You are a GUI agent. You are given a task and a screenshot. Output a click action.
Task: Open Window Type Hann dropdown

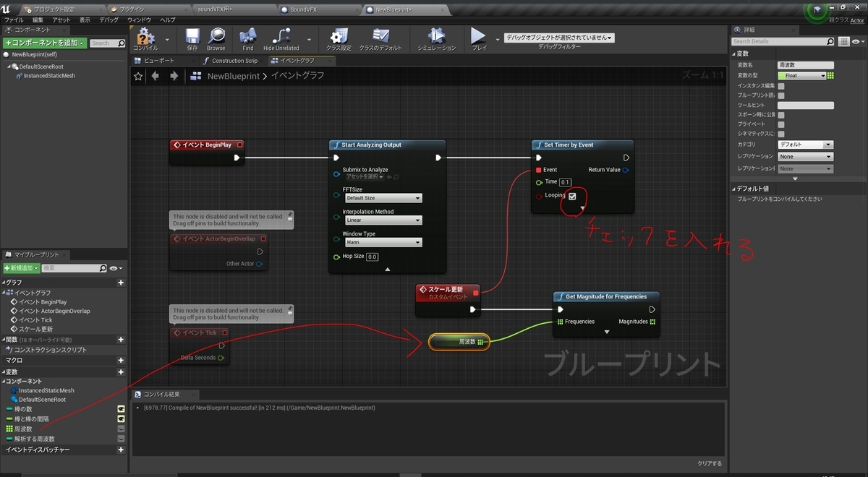tap(383, 242)
